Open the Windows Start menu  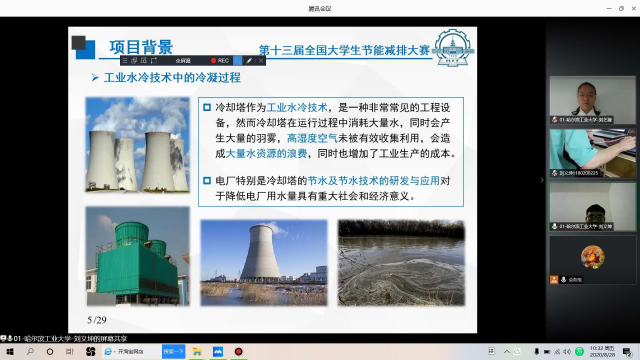10,351
